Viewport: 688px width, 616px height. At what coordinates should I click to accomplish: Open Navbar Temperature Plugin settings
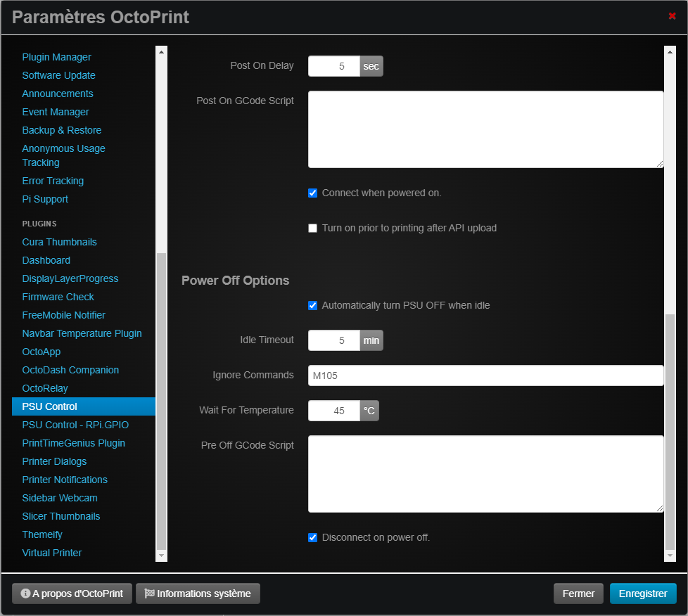point(82,333)
